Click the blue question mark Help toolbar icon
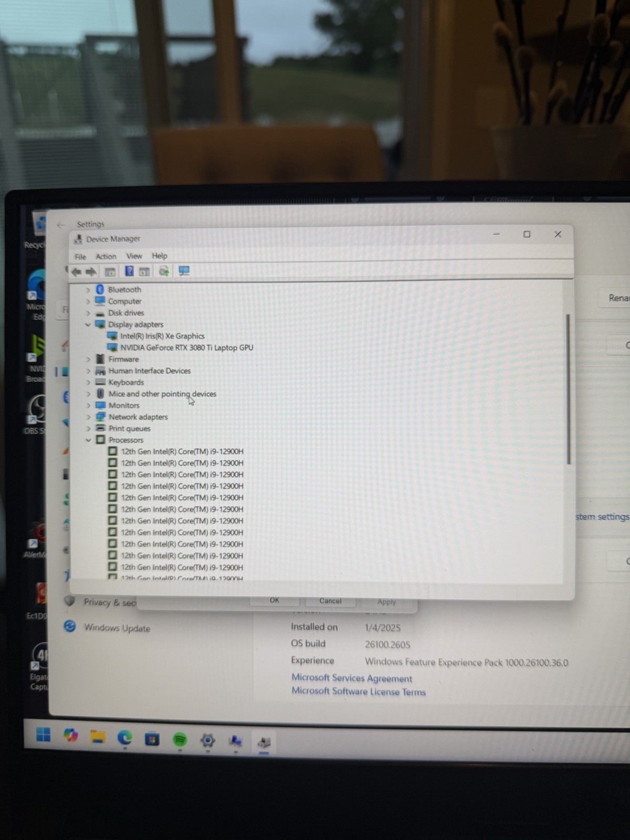Screen dimensions: 630x840 point(129,271)
